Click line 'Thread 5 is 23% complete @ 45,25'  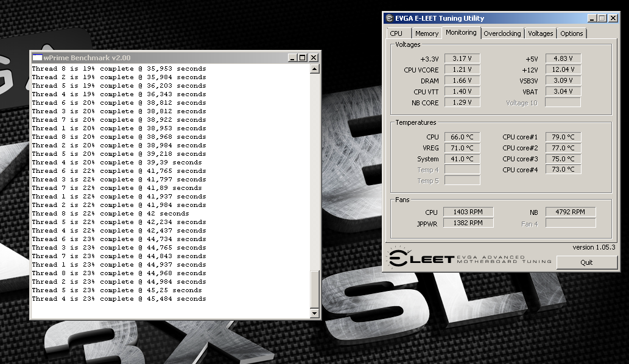click(x=117, y=290)
